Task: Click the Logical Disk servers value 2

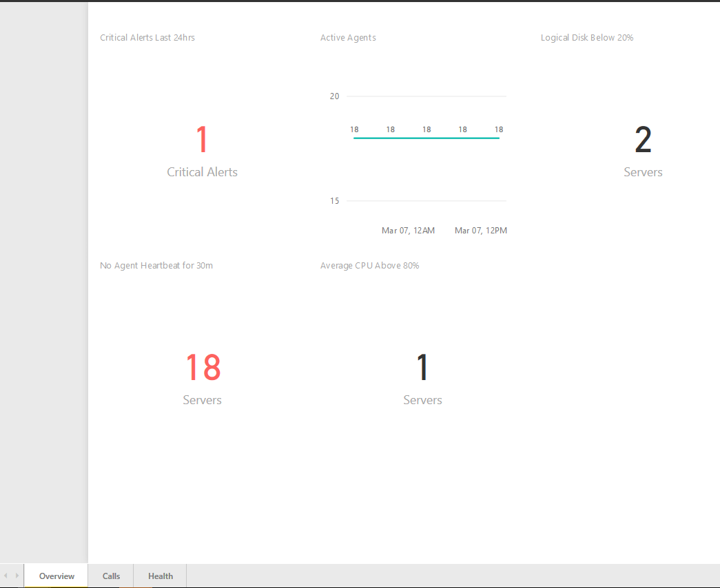Action: pos(643,140)
